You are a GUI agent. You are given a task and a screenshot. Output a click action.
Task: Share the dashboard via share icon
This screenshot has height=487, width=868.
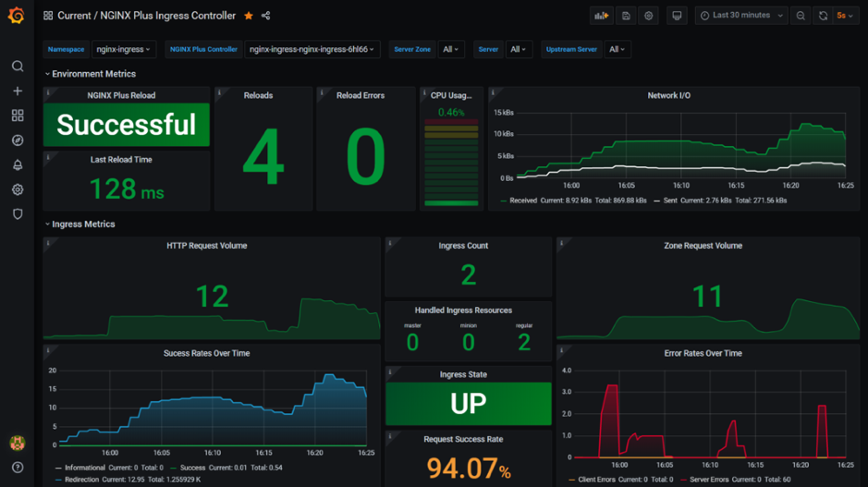tap(265, 16)
